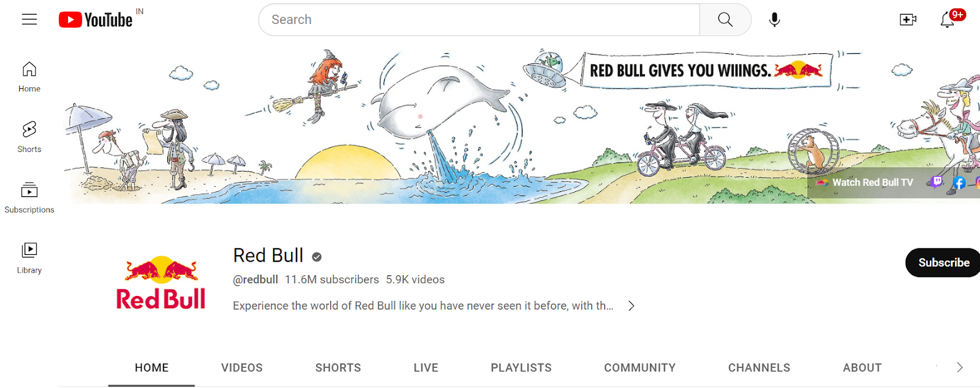
Task: Open the ABOUT tab
Action: (862, 368)
